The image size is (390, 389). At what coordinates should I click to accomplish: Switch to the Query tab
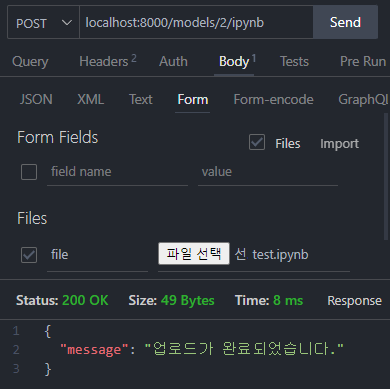(30, 62)
